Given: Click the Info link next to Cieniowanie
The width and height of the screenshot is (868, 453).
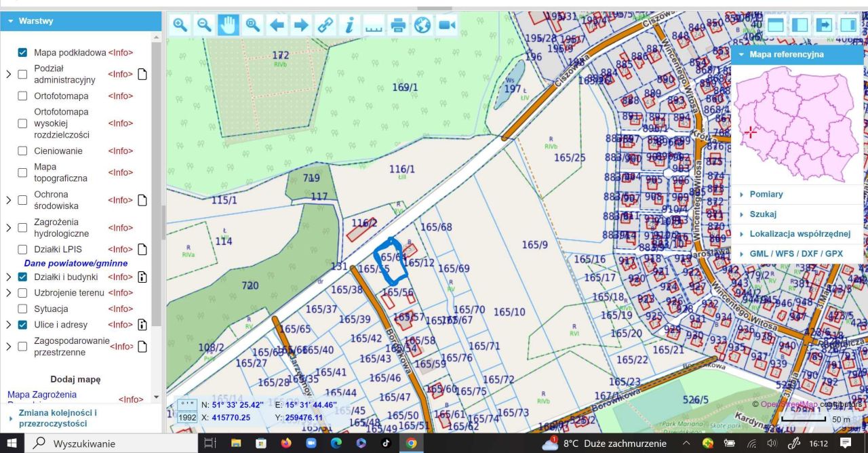Looking at the screenshot, I should pyautogui.click(x=120, y=151).
